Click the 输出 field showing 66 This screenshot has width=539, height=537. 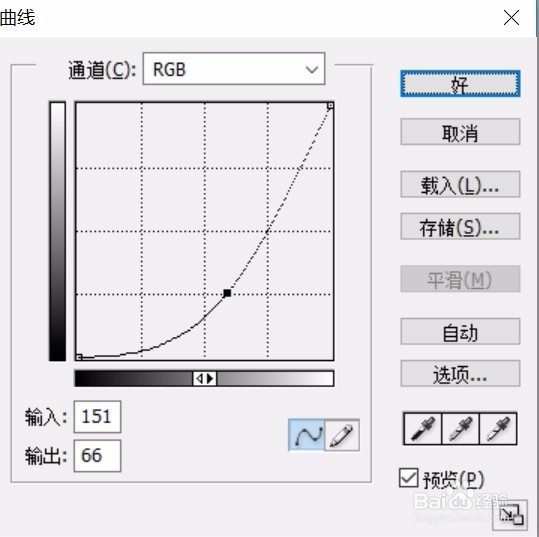click(97, 456)
